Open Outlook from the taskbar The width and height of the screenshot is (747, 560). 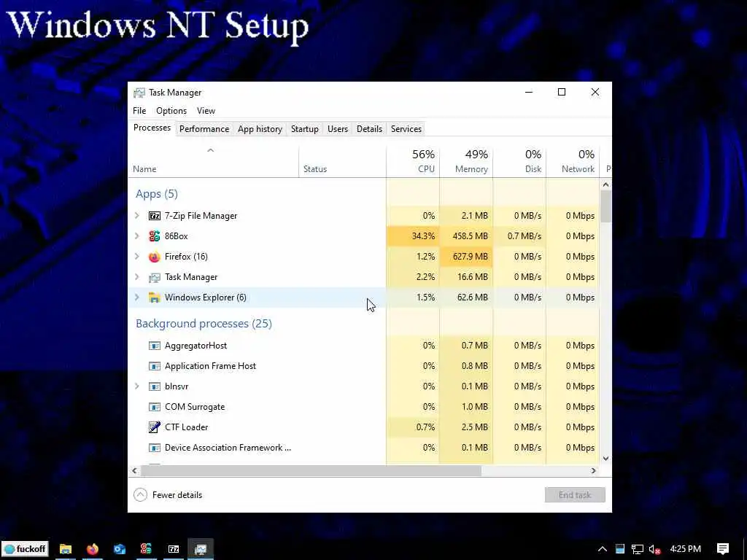[x=119, y=549]
